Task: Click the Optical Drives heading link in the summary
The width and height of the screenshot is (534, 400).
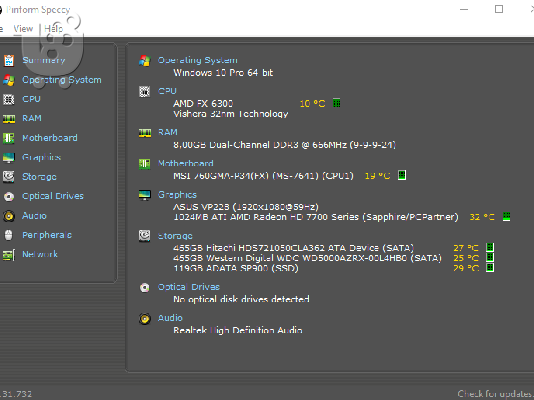Action: tap(189, 287)
